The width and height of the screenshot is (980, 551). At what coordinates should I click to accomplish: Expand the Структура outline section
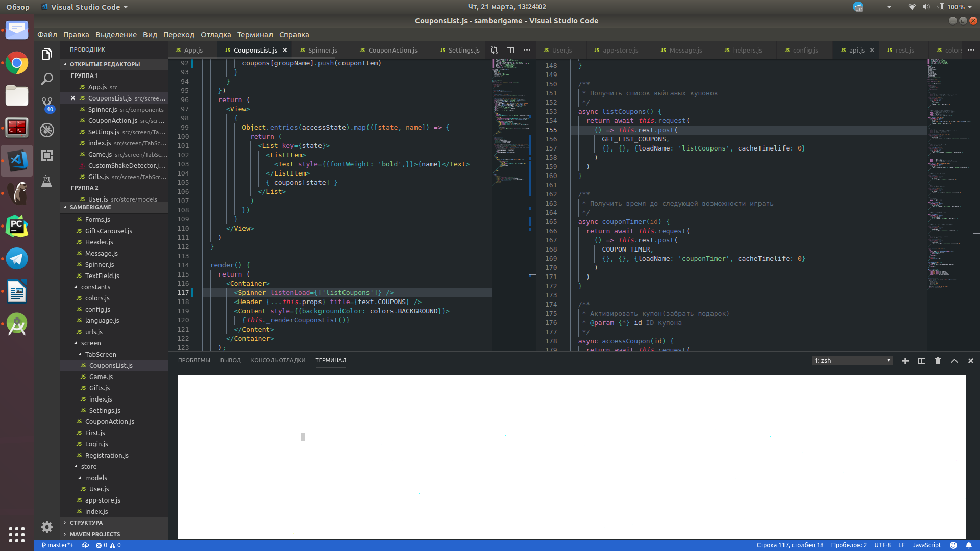[x=114, y=523]
